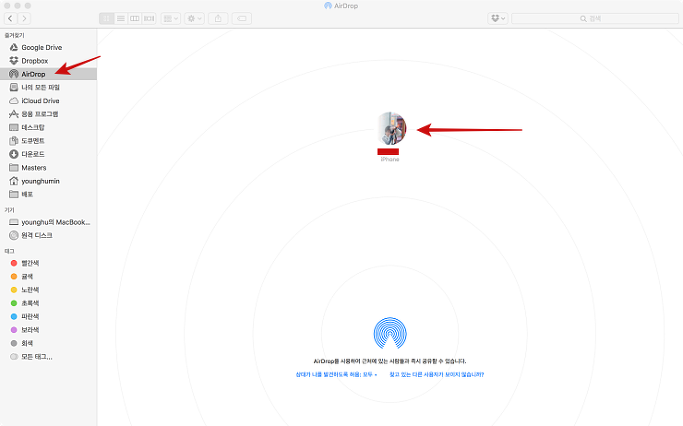The image size is (683, 426).
Task: Click the blue AirDrop radar icon
Action: pyautogui.click(x=390, y=333)
